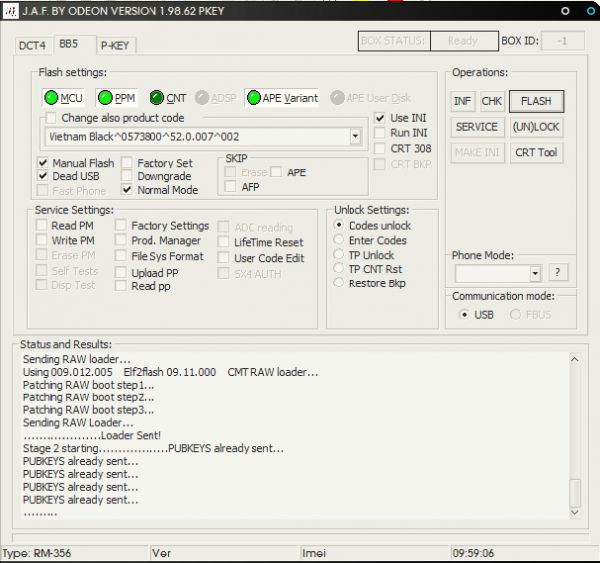Select the Restore Bkp radio button
The width and height of the screenshot is (600, 563).
339,283
